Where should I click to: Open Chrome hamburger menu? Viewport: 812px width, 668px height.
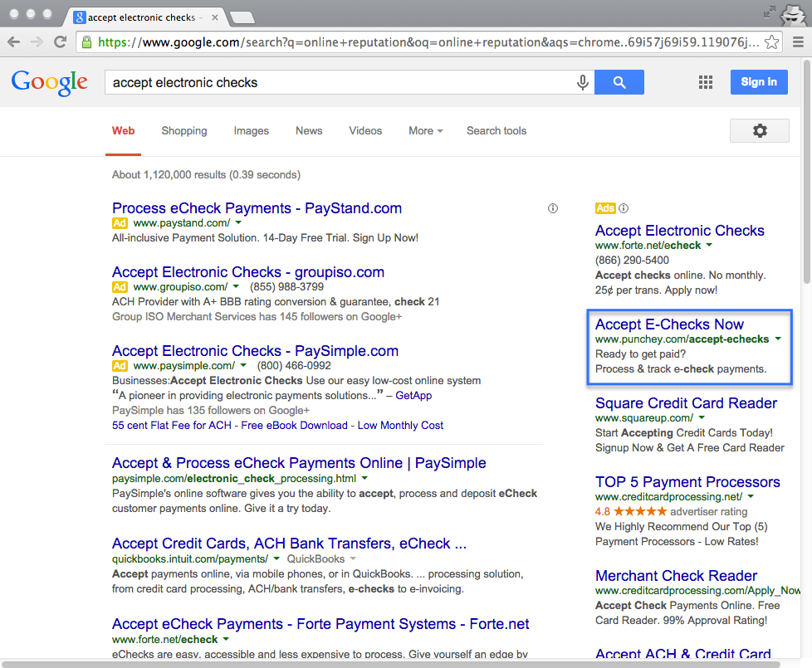point(798,42)
